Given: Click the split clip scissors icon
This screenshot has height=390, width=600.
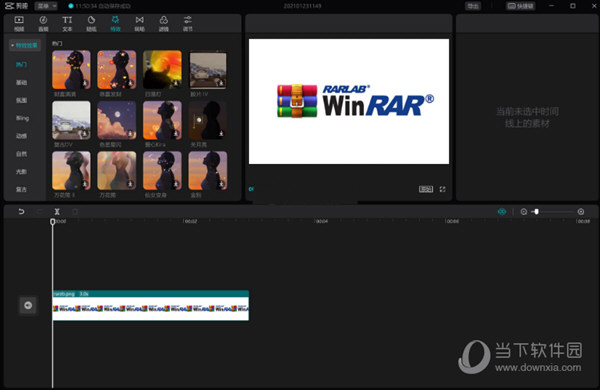Looking at the screenshot, I should (57, 212).
